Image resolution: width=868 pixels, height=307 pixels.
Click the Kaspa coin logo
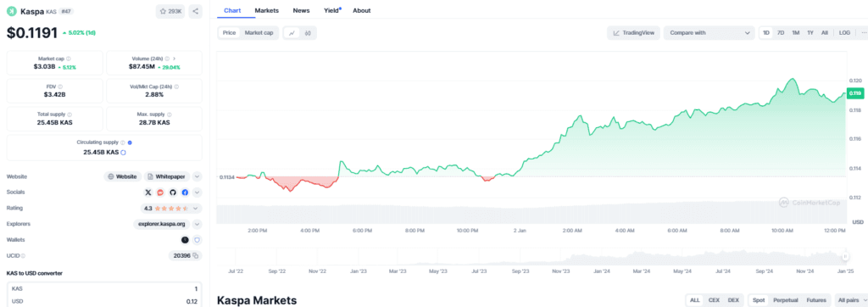[x=11, y=11]
